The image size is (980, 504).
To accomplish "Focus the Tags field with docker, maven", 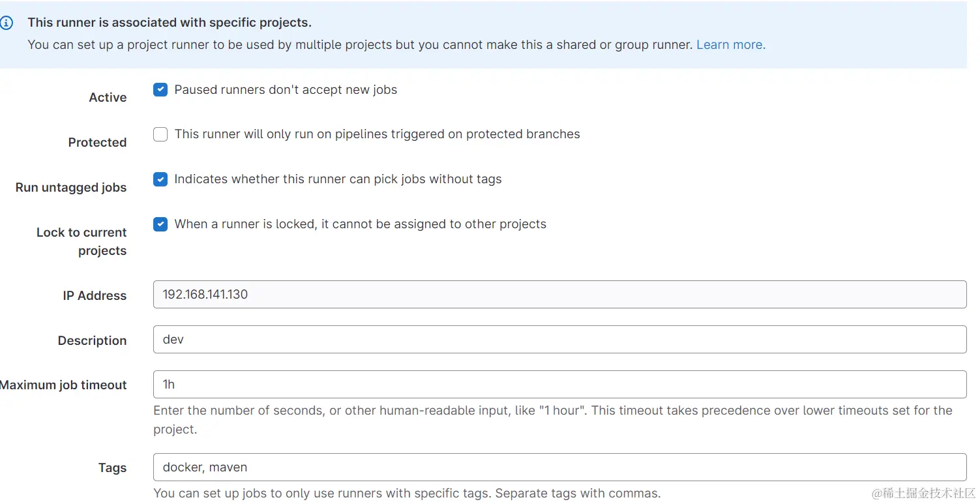I will (x=559, y=467).
